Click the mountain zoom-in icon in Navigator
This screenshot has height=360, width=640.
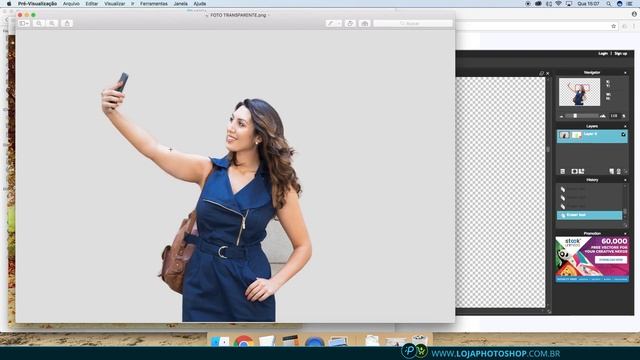point(602,116)
